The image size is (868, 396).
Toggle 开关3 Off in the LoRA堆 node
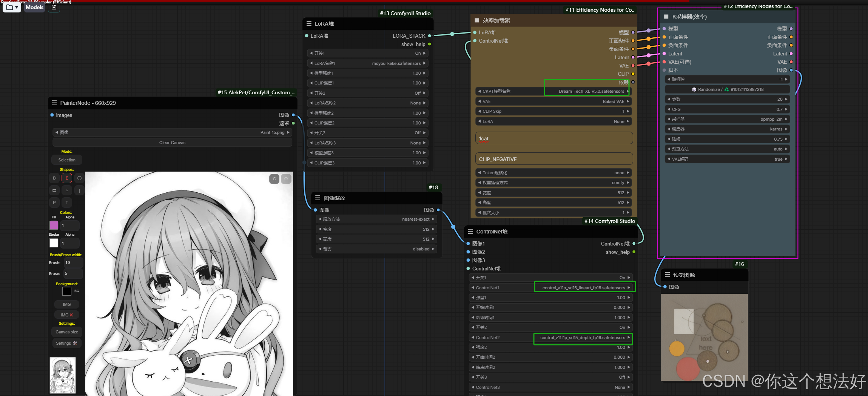click(368, 133)
